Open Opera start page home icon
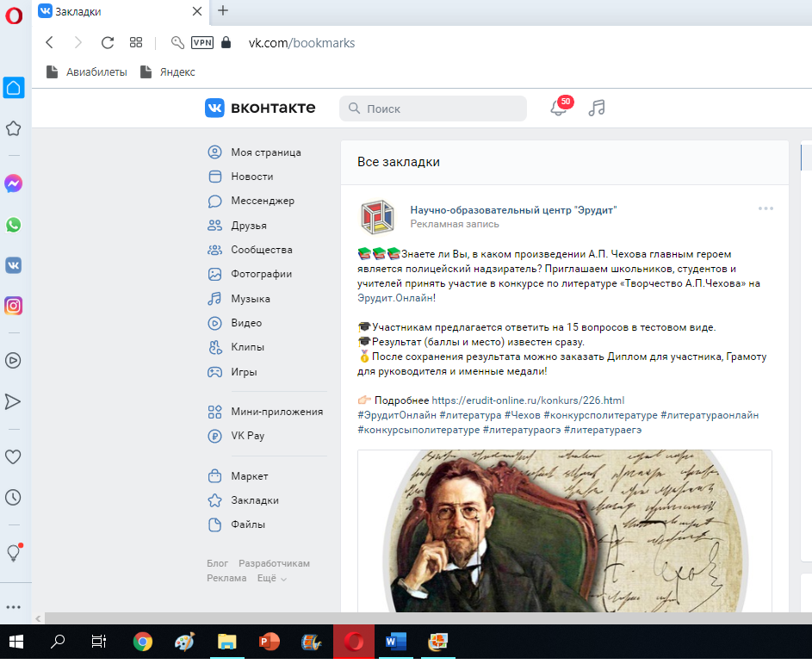The image size is (812, 664). (14, 88)
